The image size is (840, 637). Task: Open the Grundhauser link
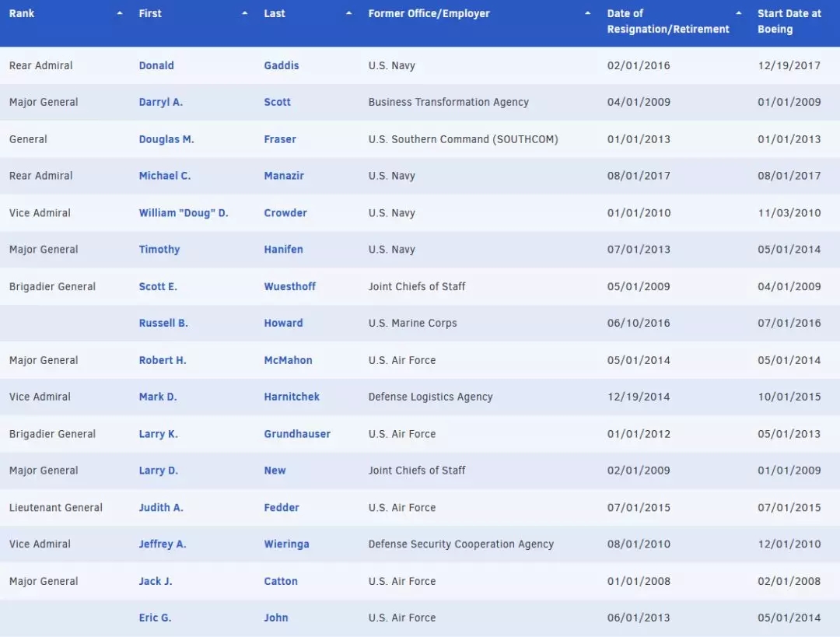click(x=297, y=434)
